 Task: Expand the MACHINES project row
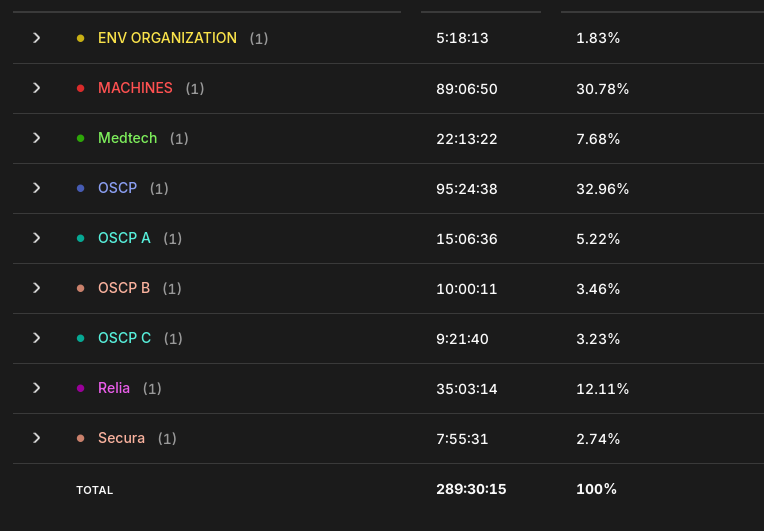(x=37, y=88)
